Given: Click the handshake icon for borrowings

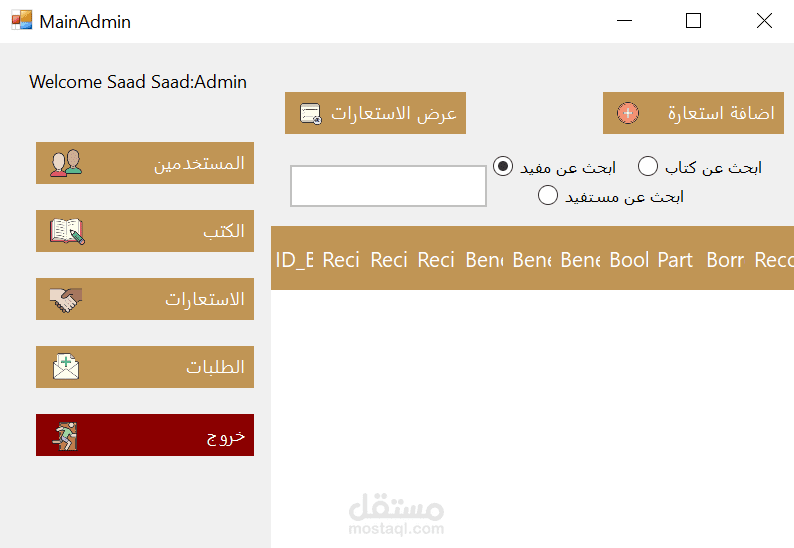Looking at the screenshot, I should (x=66, y=299).
